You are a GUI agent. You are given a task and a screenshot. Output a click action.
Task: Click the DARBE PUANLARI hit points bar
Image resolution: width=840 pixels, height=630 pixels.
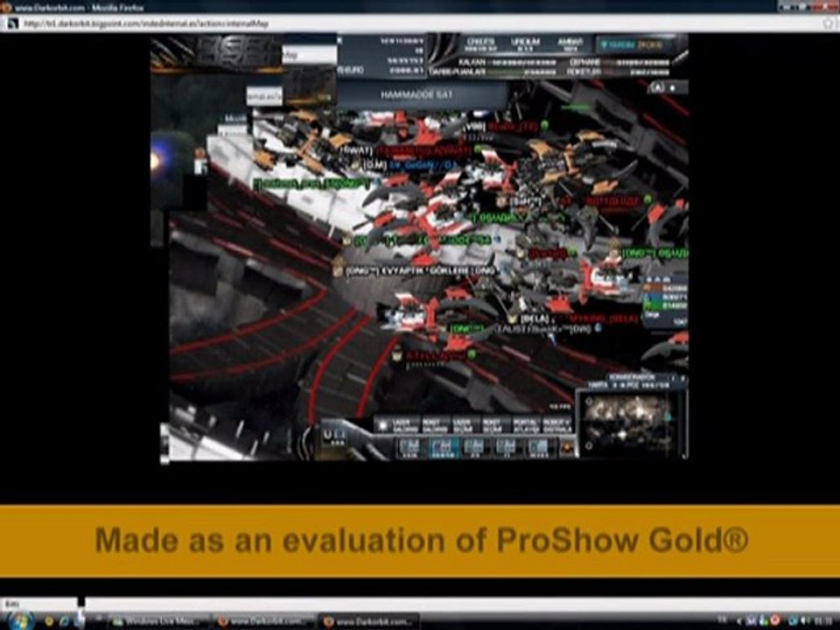click(493, 71)
